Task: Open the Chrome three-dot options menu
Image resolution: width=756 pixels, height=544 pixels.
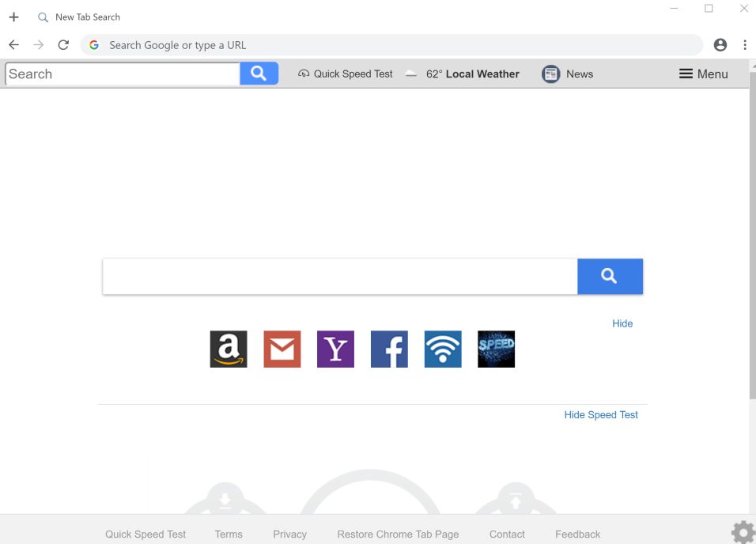Action: point(744,45)
